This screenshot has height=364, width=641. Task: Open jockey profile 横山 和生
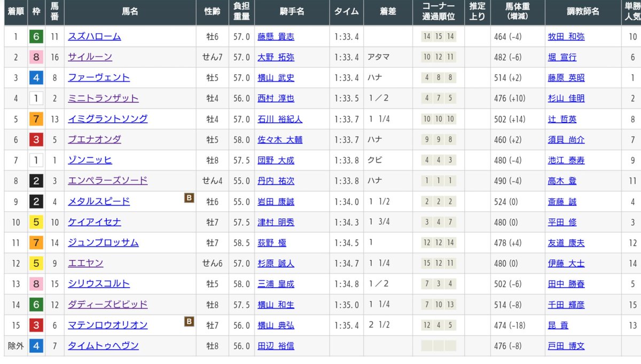coord(276,305)
